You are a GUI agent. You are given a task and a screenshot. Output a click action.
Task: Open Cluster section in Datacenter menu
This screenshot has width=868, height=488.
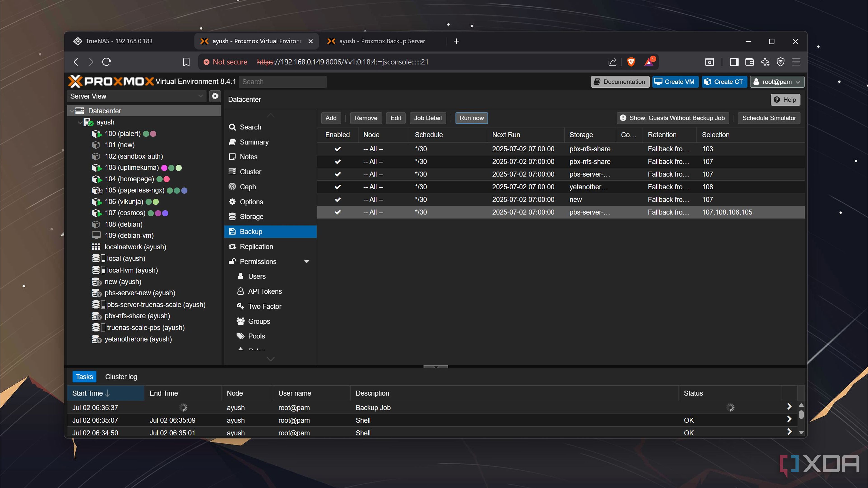coord(270,172)
